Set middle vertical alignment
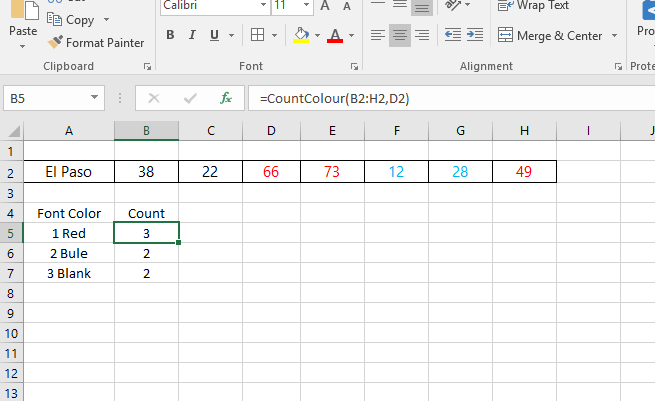 [x=400, y=4]
